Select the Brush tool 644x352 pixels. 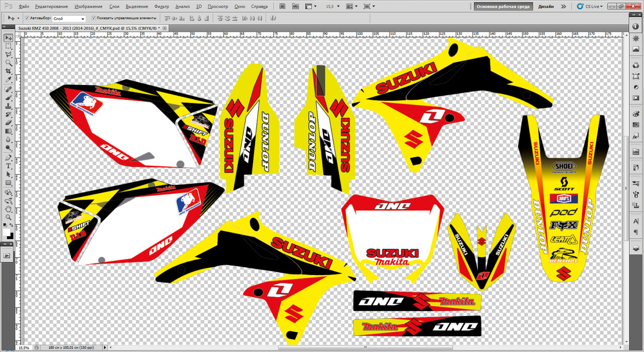click(9, 98)
